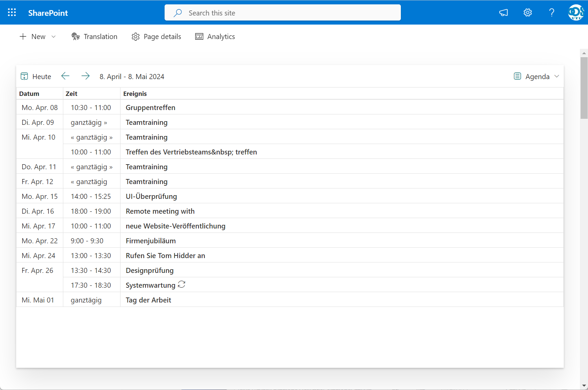Viewport: 588px width, 390px height.
Task: Select the Mo. Apr. 15 date cell
Action: (x=40, y=197)
